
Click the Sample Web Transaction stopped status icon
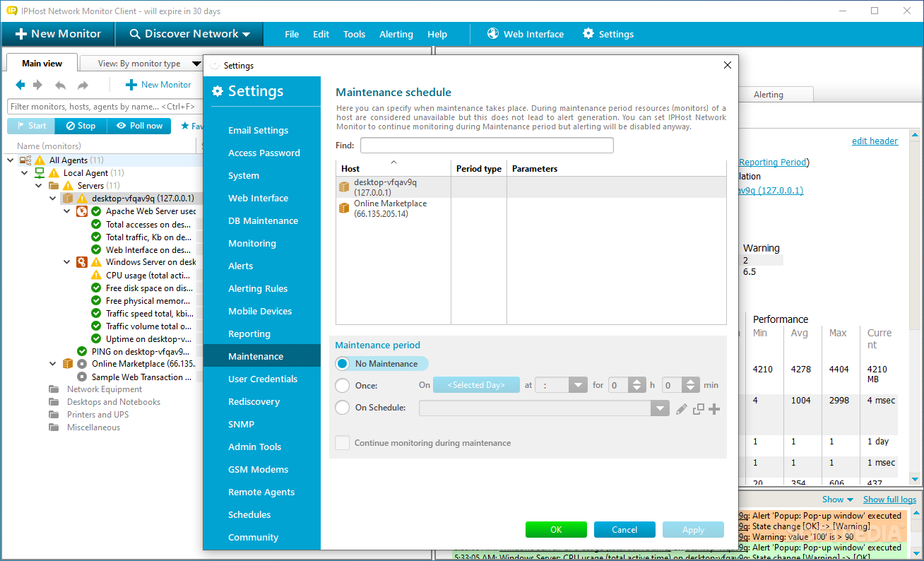click(x=82, y=377)
